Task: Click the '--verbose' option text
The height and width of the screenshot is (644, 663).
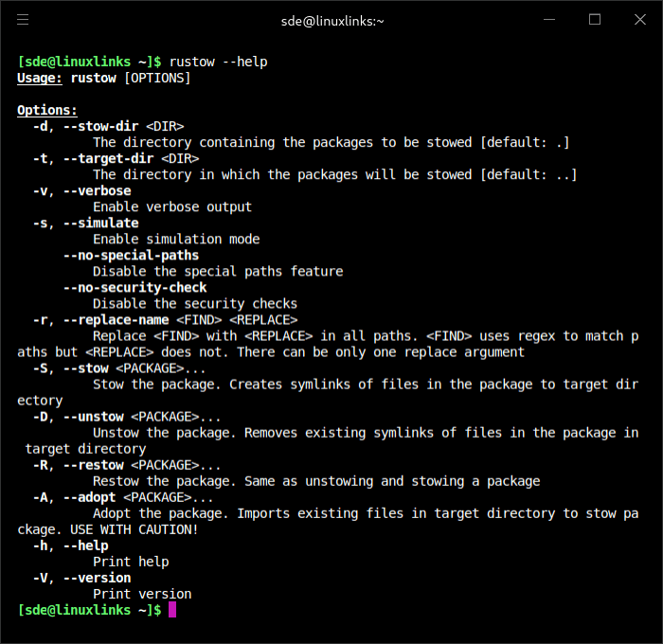Action: click(97, 190)
